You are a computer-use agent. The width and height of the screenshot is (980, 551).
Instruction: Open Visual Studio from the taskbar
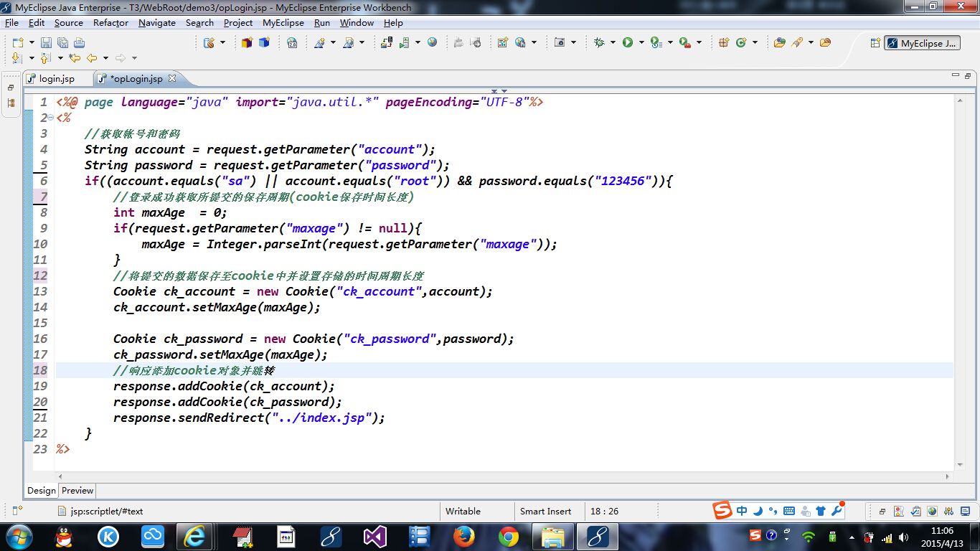[x=375, y=536]
